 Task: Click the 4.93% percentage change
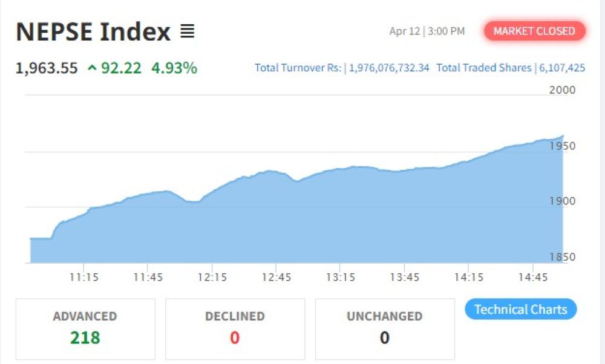[174, 68]
